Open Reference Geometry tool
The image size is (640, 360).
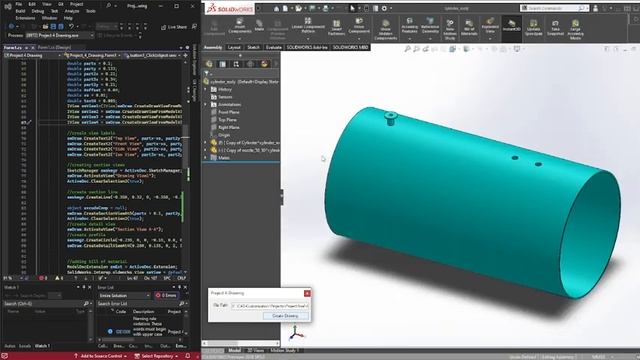click(x=430, y=25)
